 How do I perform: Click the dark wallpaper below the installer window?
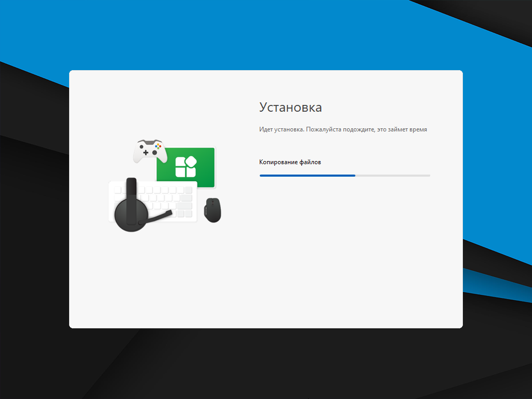[x=260, y=364]
